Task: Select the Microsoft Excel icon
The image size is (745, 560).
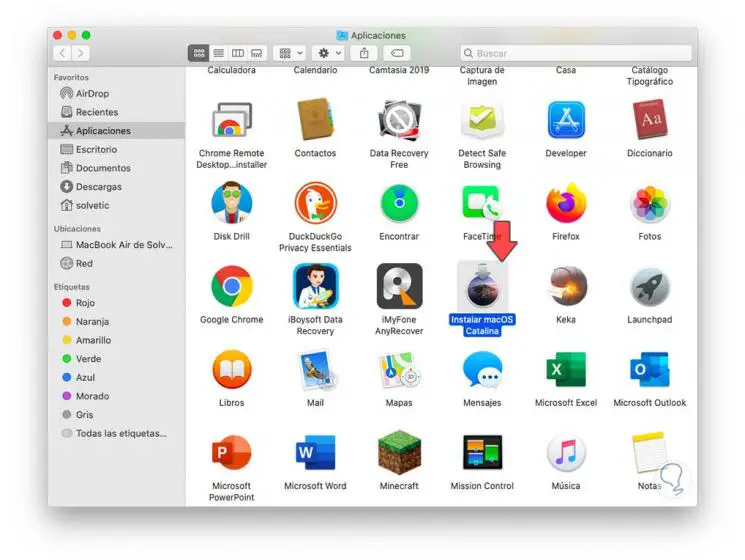Action: click(x=566, y=369)
